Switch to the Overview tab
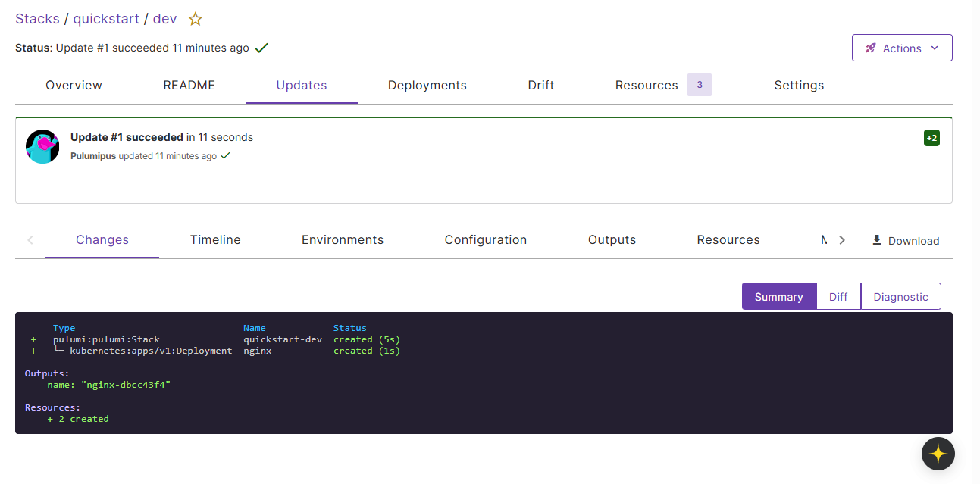The image size is (980, 484). [74, 85]
